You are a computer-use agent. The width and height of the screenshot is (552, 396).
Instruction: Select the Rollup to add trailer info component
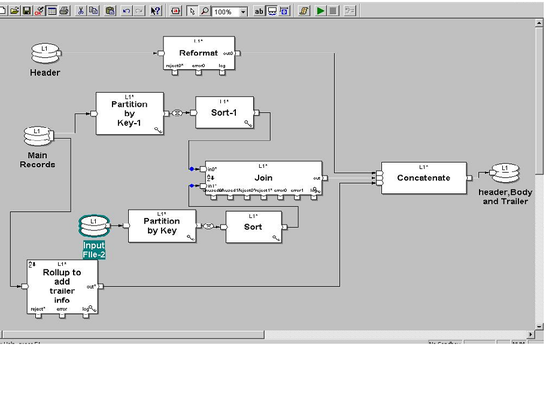(x=62, y=286)
